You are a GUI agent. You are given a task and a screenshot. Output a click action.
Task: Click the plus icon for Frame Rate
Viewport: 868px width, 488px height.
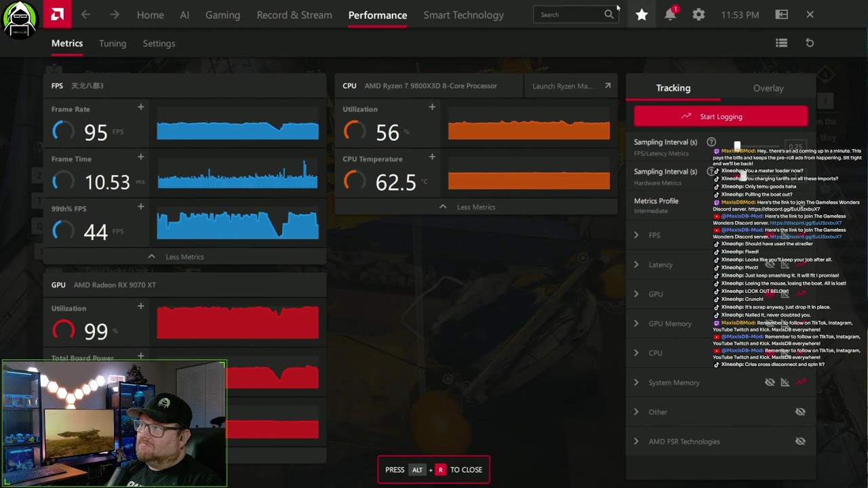pos(141,107)
